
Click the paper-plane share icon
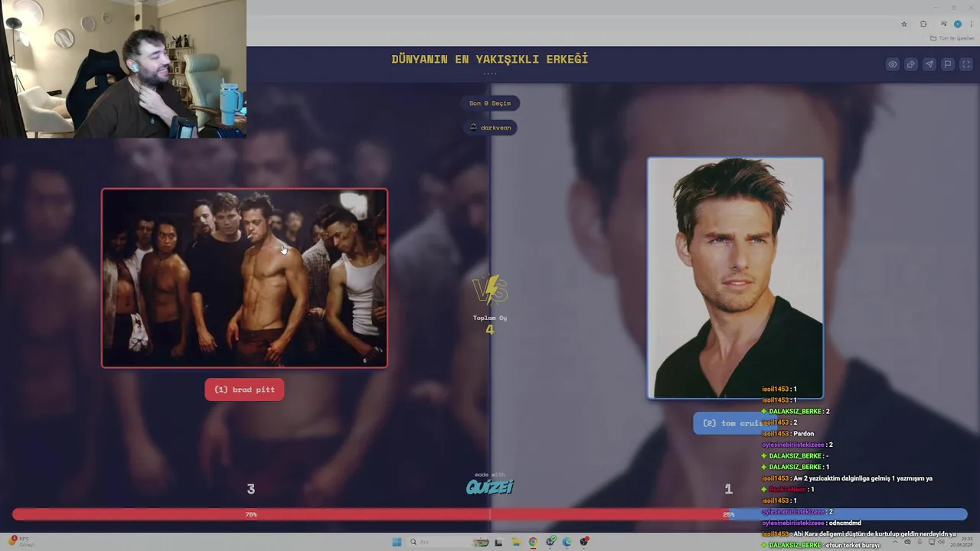point(929,64)
